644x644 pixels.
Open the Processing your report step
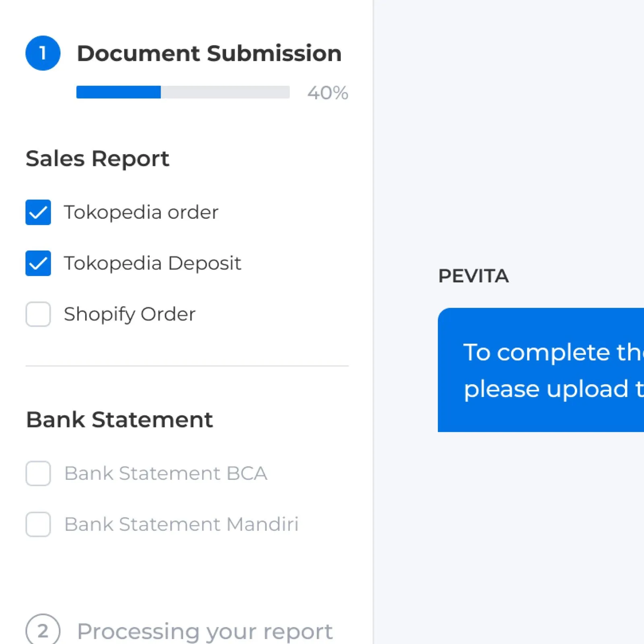204,631
